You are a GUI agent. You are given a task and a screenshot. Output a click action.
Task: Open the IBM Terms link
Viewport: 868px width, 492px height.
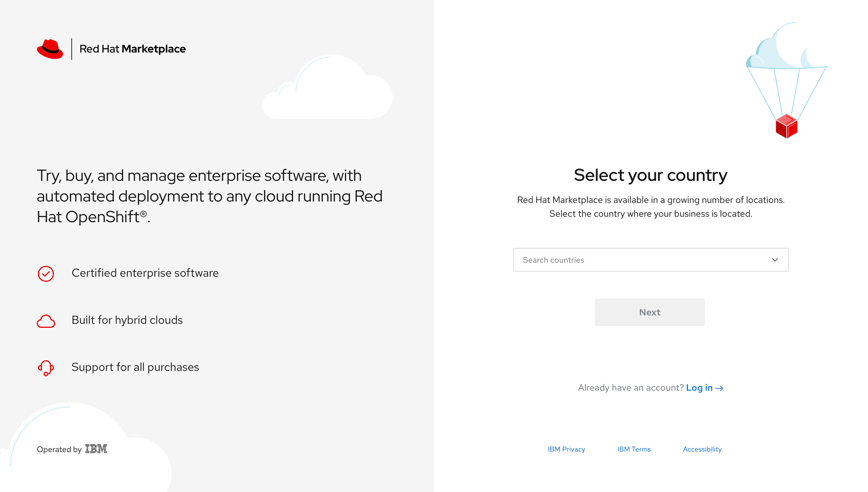[x=634, y=449]
